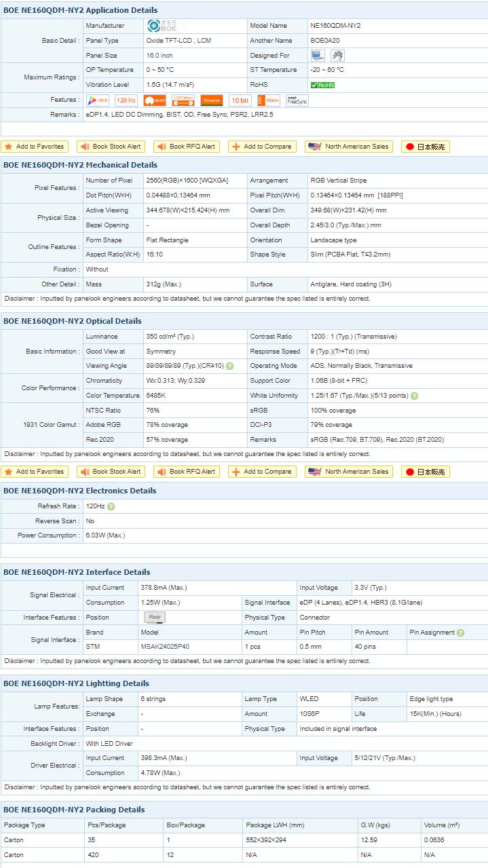This screenshot has width=488, height=868.
Task: Click the Panel Size value 16.0 inch
Action: click(x=159, y=56)
